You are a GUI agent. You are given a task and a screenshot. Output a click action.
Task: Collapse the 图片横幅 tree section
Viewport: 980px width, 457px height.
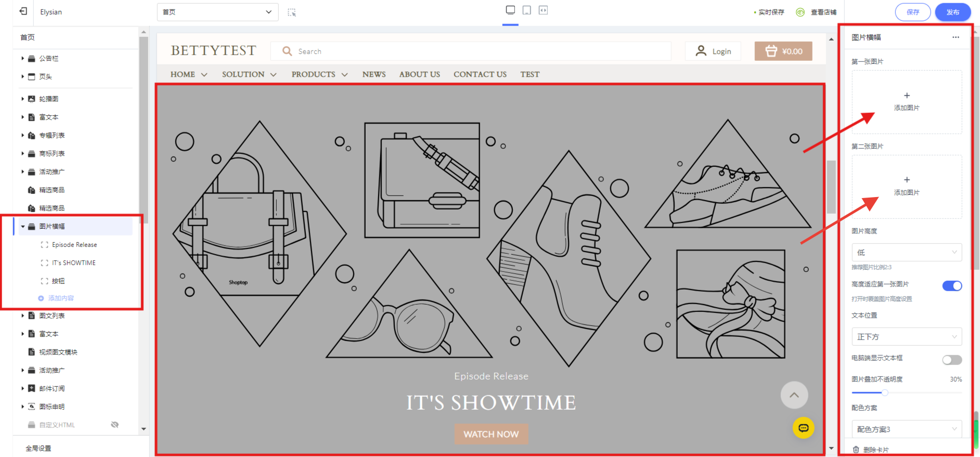[x=23, y=227]
